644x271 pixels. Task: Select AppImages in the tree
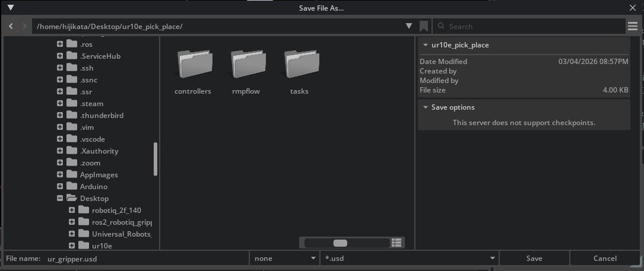tap(99, 175)
